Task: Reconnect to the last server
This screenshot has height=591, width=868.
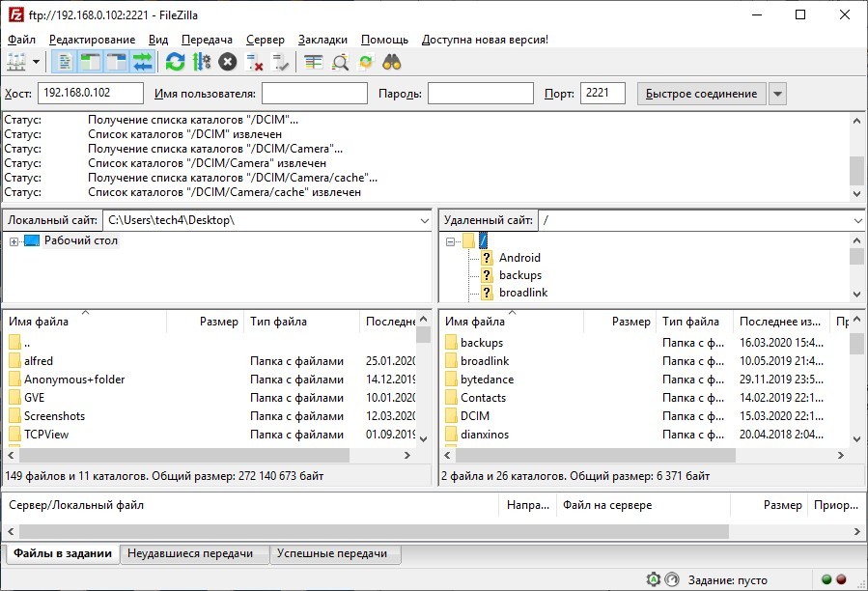Action: point(280,62)
